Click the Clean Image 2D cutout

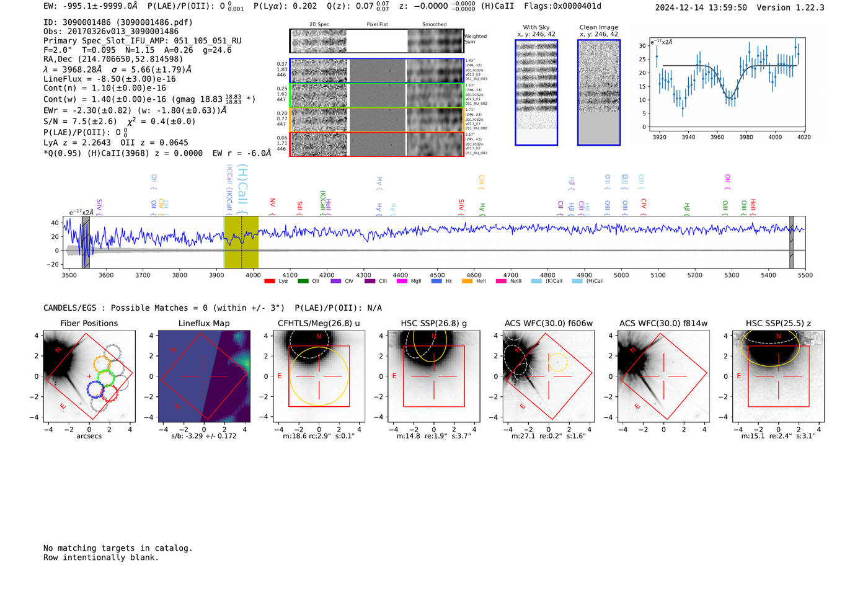coord(599,92)
